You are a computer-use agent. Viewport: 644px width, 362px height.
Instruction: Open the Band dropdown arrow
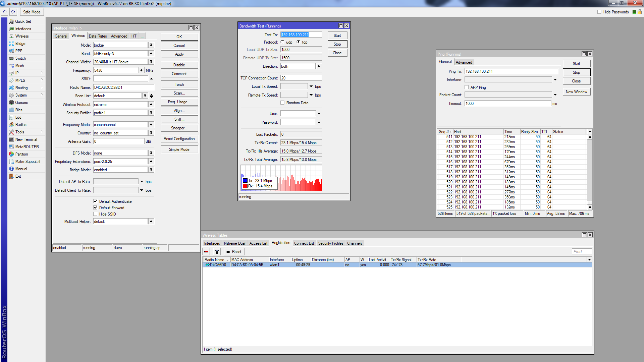(x=151, y=54)
